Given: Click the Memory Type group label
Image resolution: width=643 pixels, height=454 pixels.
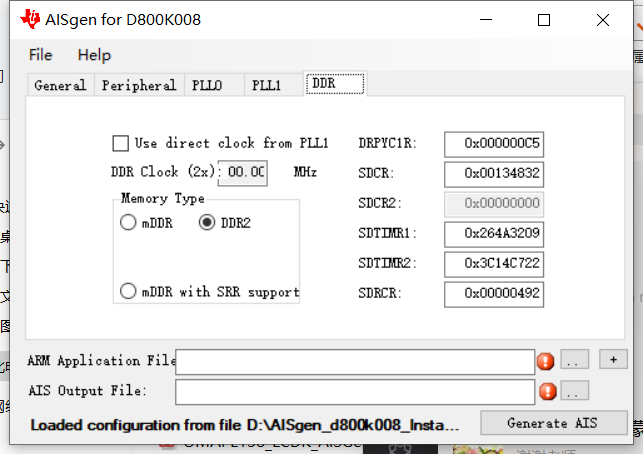Looking at the screenshot, I should (163, 198).
